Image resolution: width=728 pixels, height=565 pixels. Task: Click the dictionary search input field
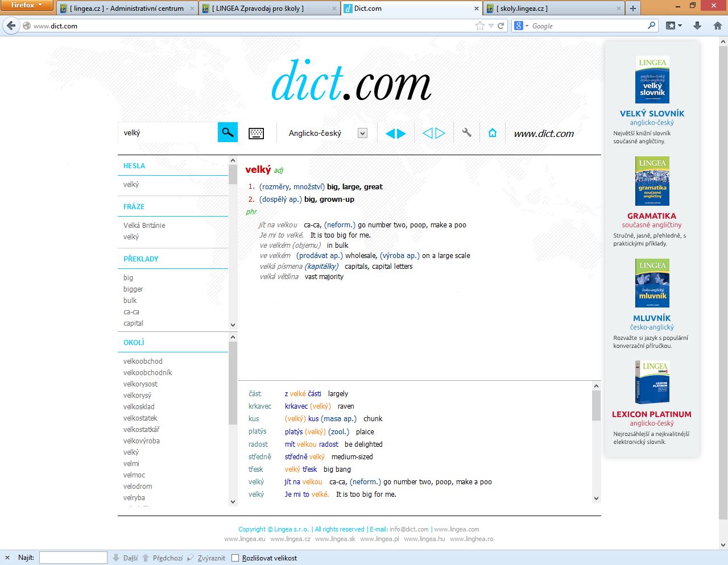168,132
